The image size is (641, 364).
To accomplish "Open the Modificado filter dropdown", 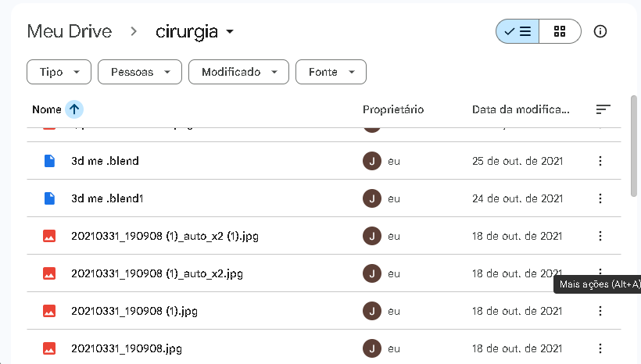I will 238,72.
